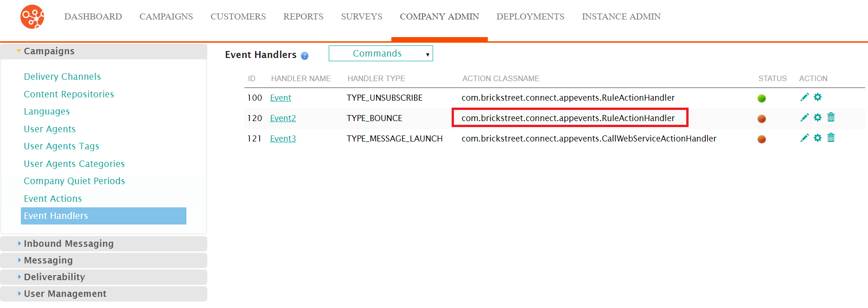Open the Event3 handler name link
This screenshot has height=308, width=868.
click(x=283, y=139)
